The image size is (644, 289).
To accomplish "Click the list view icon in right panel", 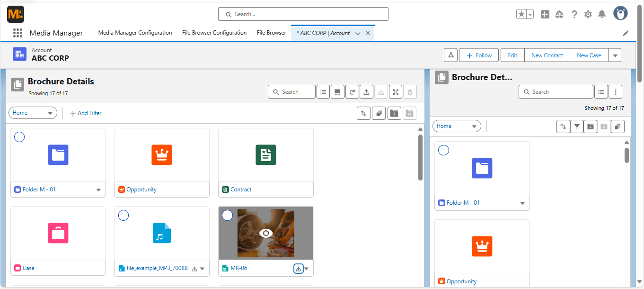I will pos(601,92).
